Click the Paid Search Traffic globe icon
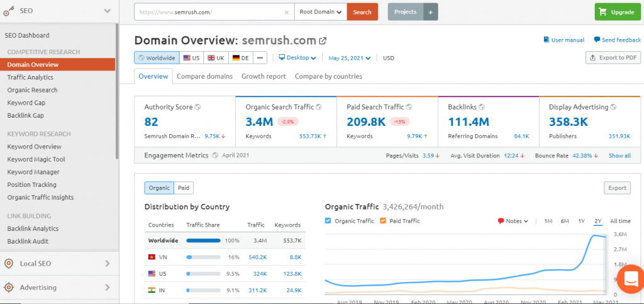This screenshot has width=644, height=304. pos(408,107)
